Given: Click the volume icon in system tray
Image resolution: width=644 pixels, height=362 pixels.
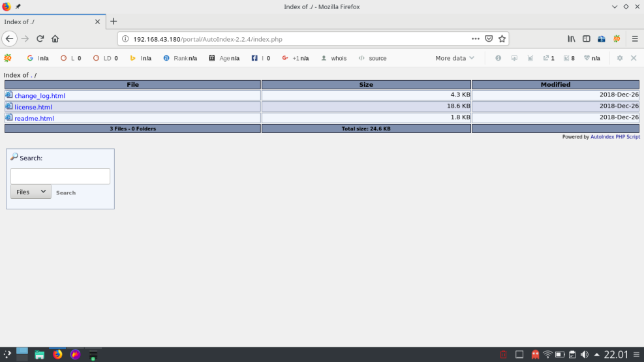Looking at the screenshot, I should pos(584,355).
